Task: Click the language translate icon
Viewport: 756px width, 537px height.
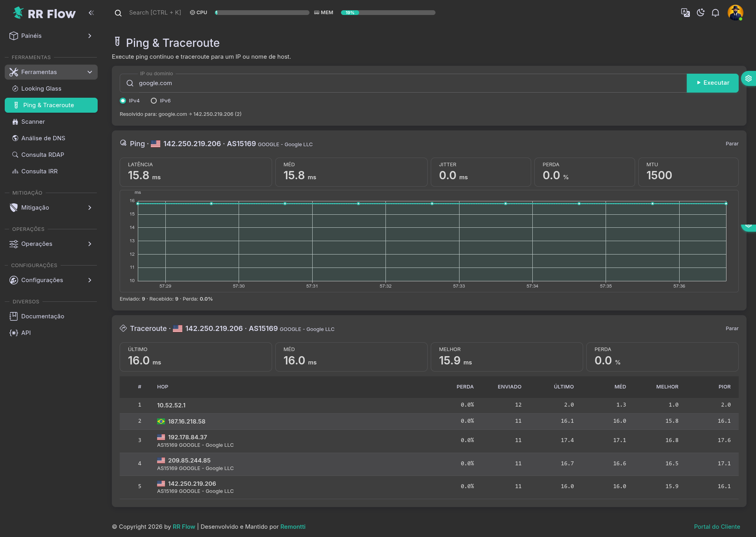Action: point(685,13)
